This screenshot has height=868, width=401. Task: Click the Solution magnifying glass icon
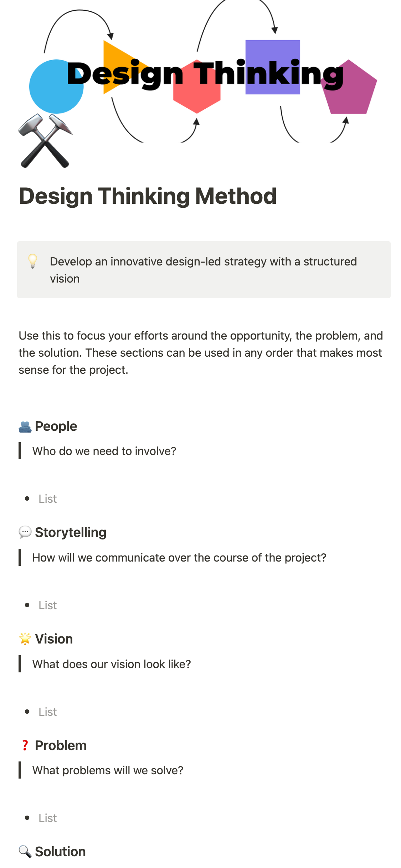pyautogui.click(x=25, y=852)
